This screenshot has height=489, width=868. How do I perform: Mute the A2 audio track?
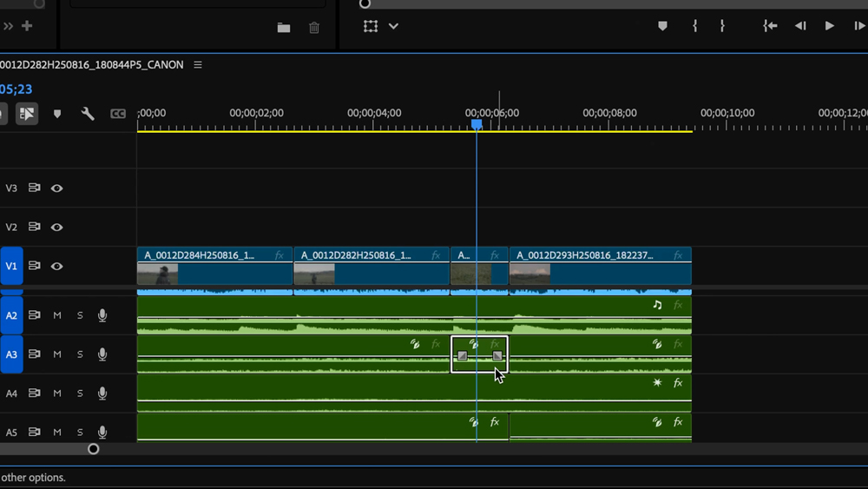tap(57, 315)
